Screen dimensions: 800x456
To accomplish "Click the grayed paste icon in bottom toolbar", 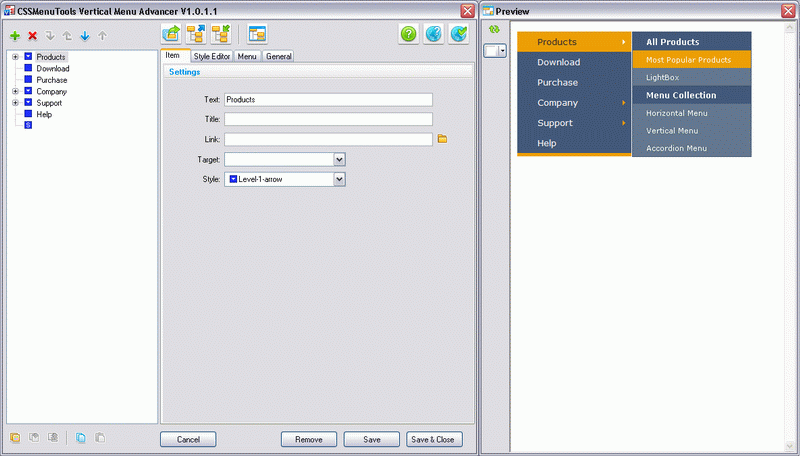I will [x=100, y=438].
